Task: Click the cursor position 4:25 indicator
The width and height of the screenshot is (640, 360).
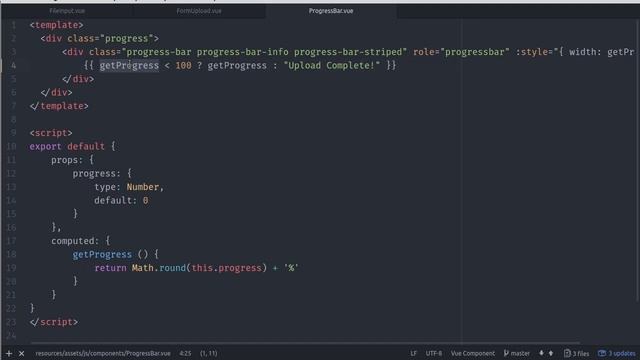Action: pyautogui.click(x=185, y=353)
